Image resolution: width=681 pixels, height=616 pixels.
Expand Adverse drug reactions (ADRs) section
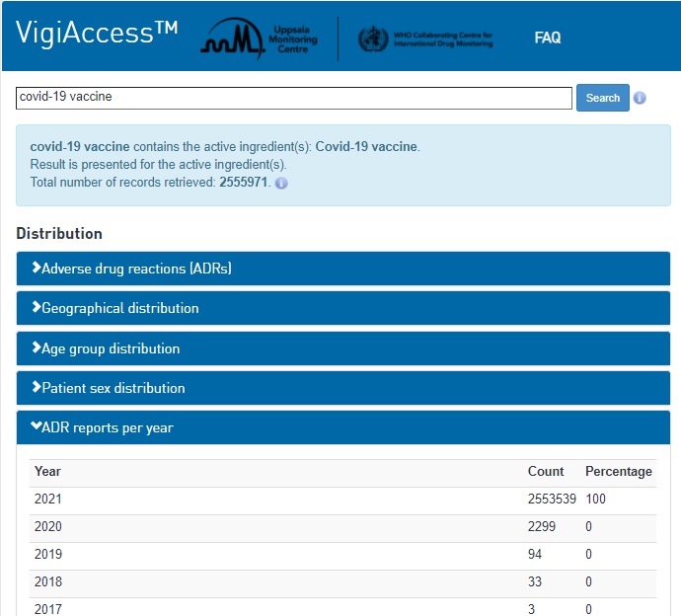[x=343, y=269]
